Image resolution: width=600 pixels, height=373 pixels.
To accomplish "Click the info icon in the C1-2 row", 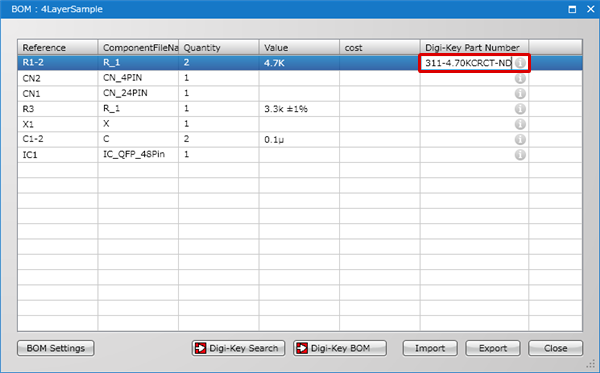I will point(520,140).
